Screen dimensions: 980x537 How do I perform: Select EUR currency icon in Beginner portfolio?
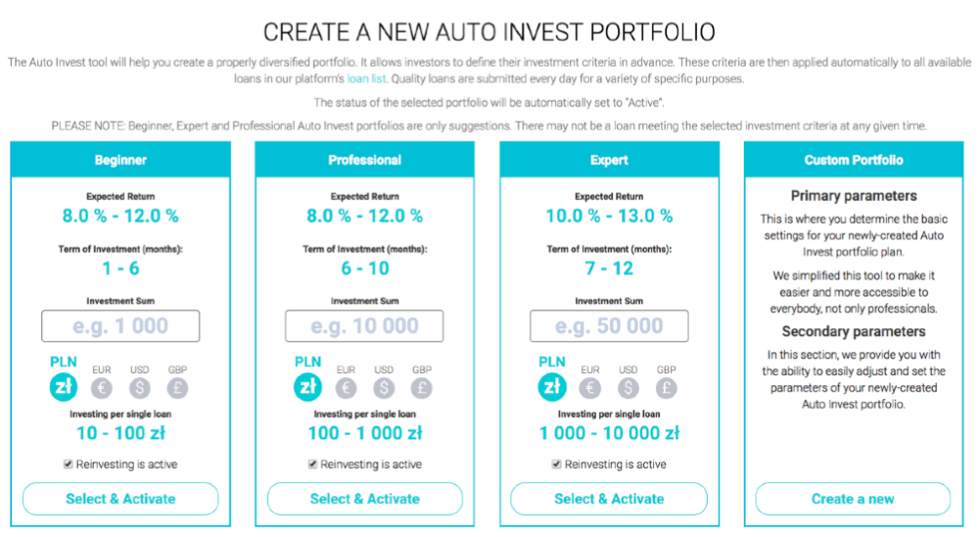coord(102,388)
